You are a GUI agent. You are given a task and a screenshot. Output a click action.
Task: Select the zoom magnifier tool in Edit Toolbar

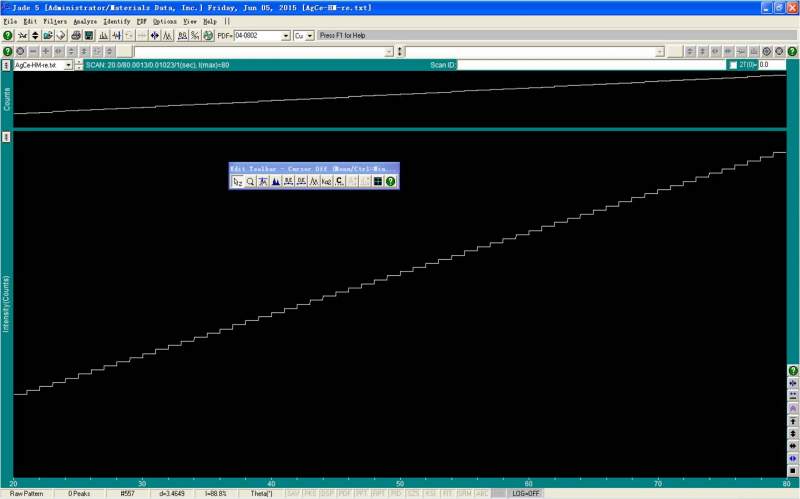click(x=250, y=181)
